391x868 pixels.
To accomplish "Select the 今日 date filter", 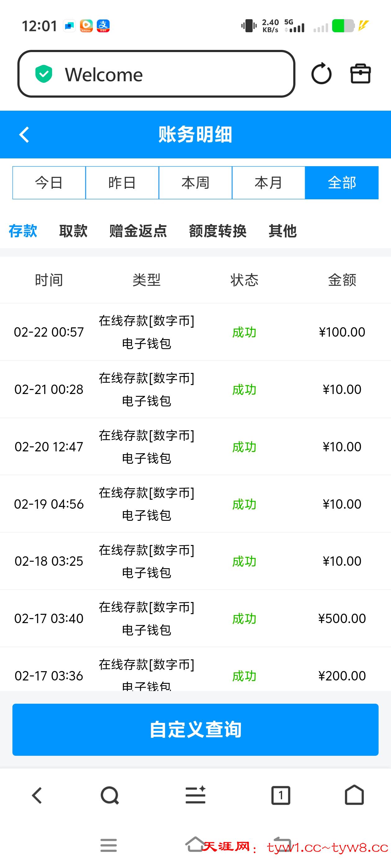I will 49,183.
